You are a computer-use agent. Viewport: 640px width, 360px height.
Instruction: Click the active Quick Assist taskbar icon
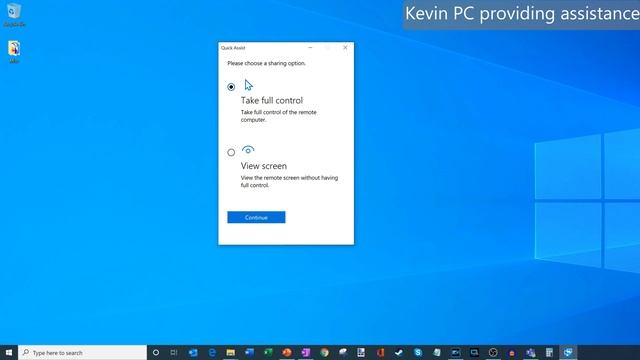pyautogui.click(x=568, y=352)
